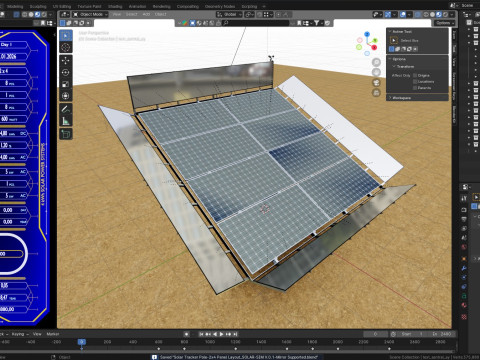Choose the Scale tool
Viewport: 480px width, 360px height.
click(x=66, y=84)
